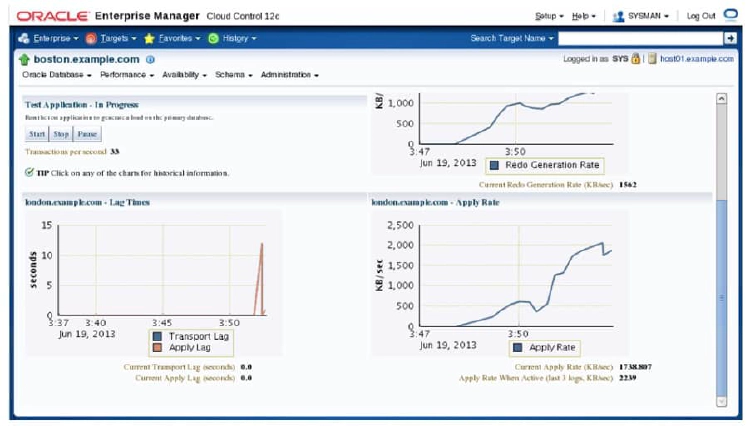Click the Log Out link
Image resolution: width=750 pixels, height=427 pixels.
701,16
